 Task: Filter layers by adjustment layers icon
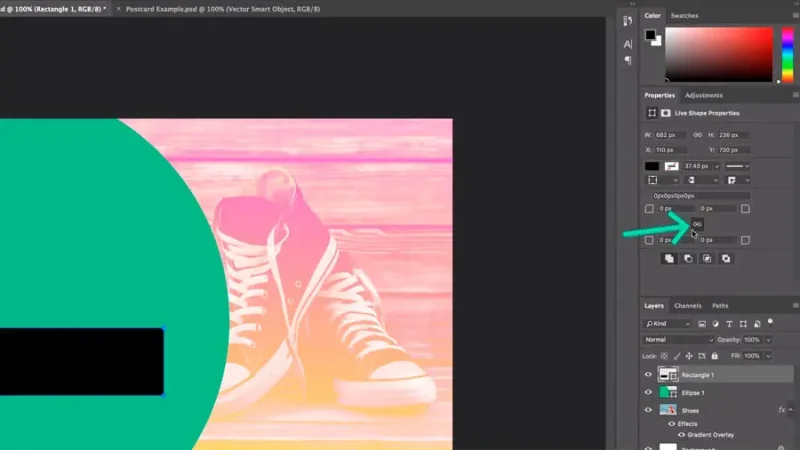[715, 324]
